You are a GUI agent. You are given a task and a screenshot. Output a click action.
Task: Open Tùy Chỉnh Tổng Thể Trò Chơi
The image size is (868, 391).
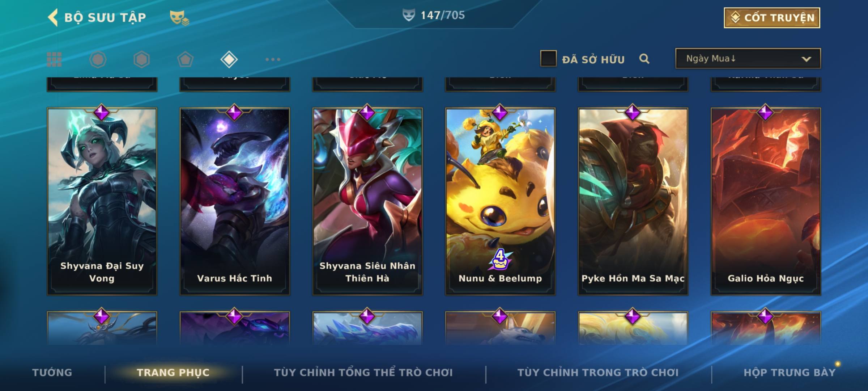pos(363,372)
